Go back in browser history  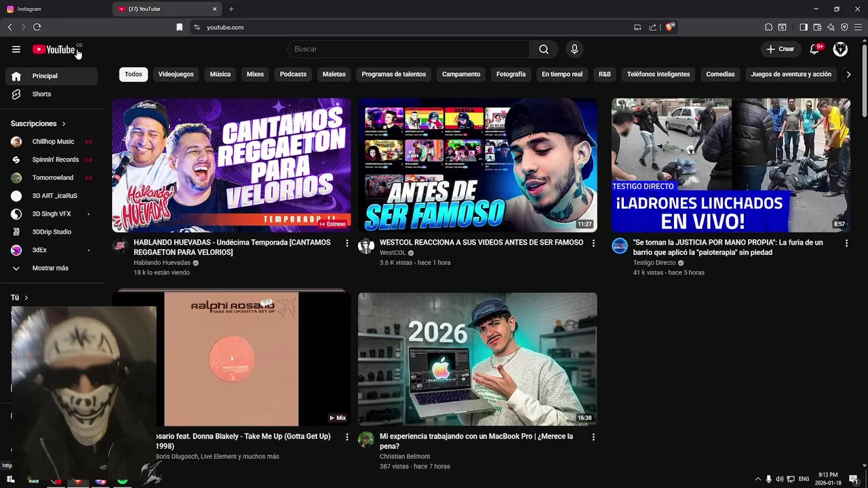(9, 27)
